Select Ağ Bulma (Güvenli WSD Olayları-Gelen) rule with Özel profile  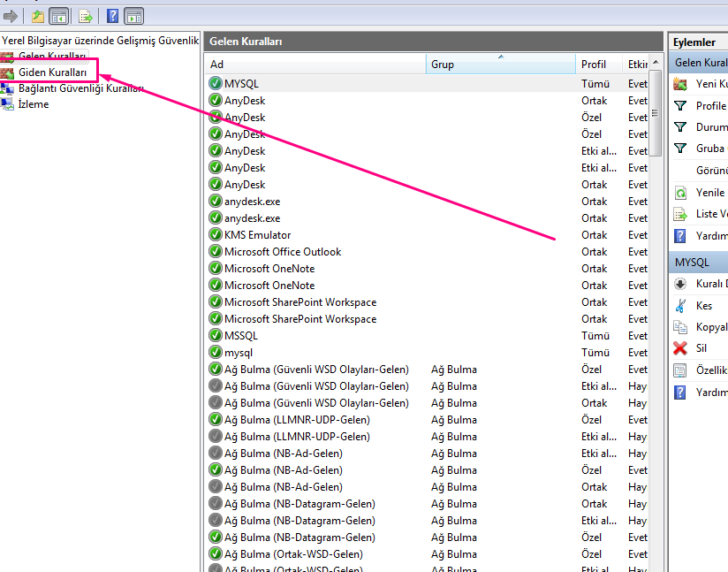(x=426, y=370)
